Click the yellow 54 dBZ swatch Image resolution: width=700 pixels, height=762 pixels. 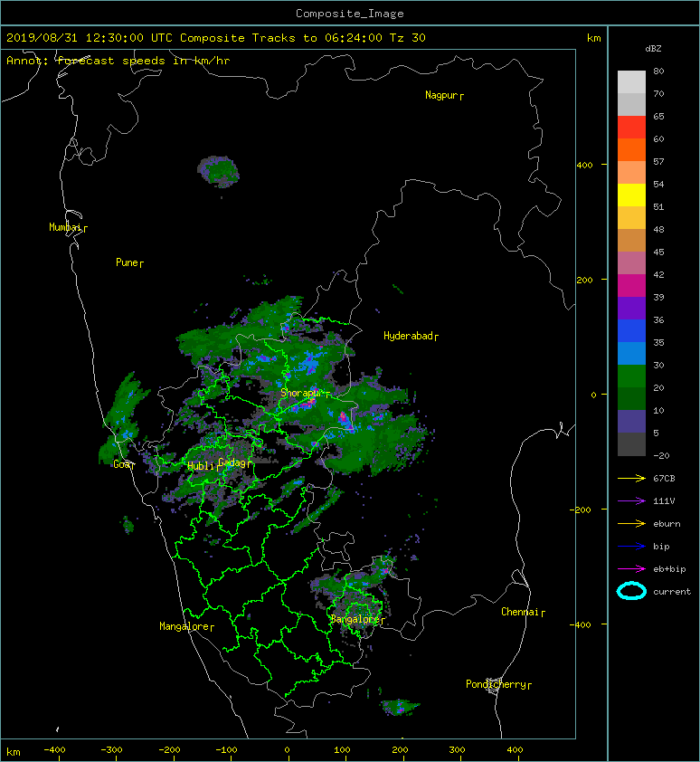pyautogui.click(x=631, y=195)
